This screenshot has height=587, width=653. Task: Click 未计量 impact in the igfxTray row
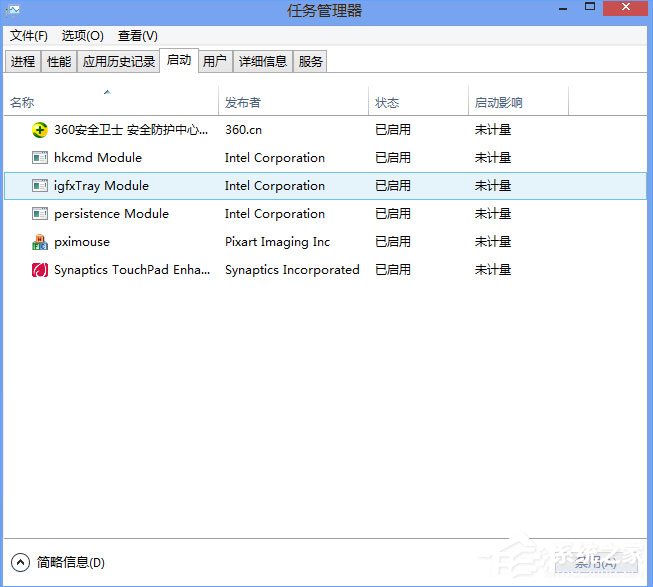[493, 186]
